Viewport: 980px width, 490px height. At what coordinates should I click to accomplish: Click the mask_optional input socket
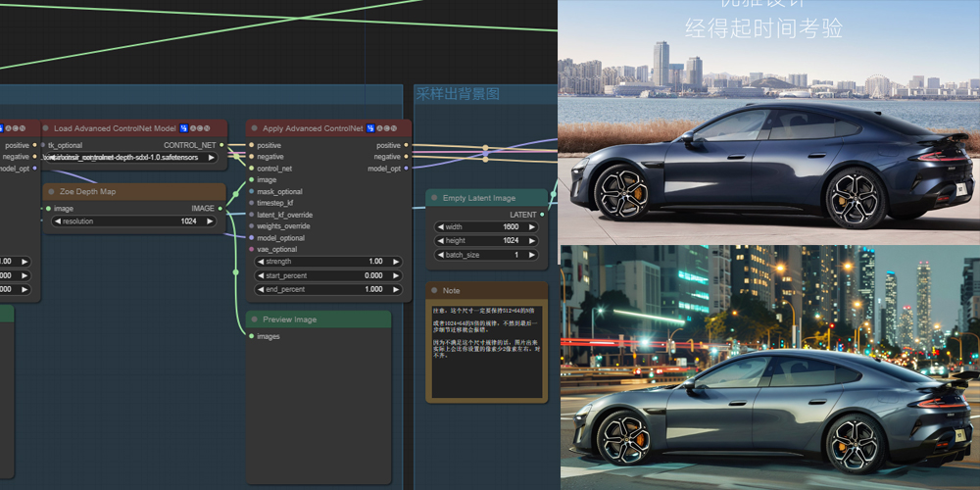[251, 191]
